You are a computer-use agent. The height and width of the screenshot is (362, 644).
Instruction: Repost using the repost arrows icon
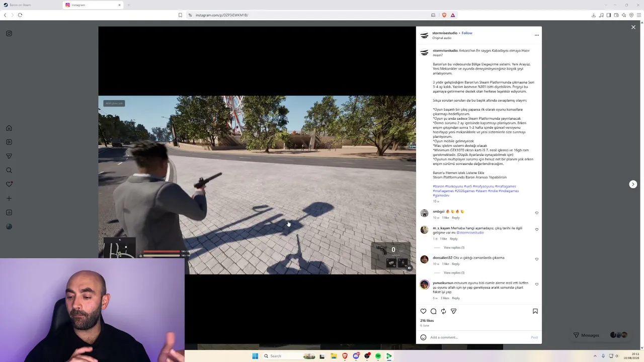click(x=443, y=311)
